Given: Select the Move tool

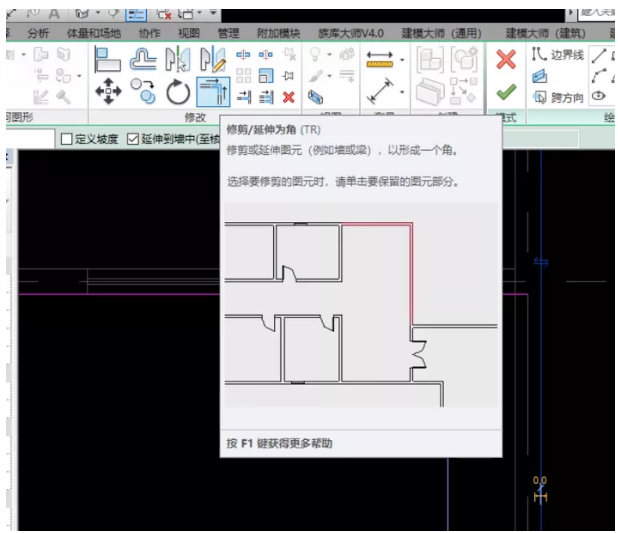Looking at the screenshot, I should [108, 91].
